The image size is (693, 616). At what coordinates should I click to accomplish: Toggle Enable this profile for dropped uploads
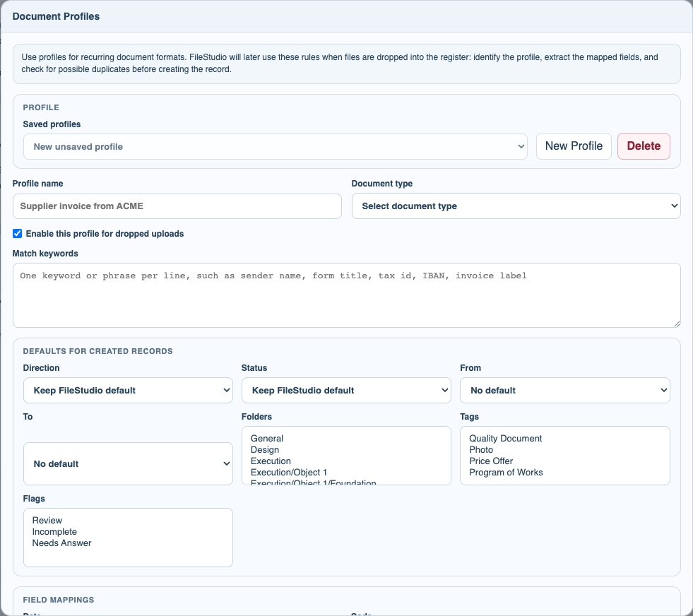[x=17, y=233]
